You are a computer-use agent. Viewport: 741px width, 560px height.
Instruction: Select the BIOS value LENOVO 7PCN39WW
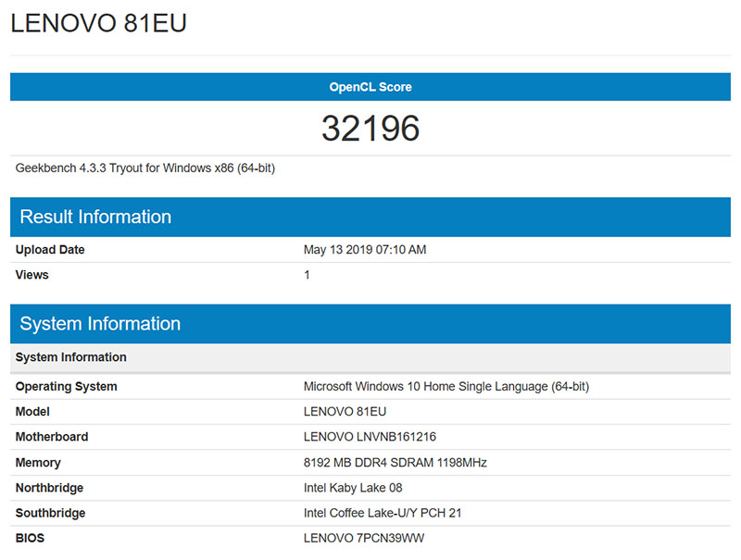pyautogui.click(x=364, y=539)
